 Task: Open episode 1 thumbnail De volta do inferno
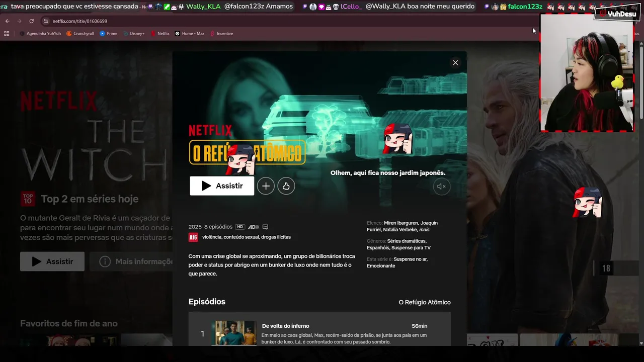(233, 333)
